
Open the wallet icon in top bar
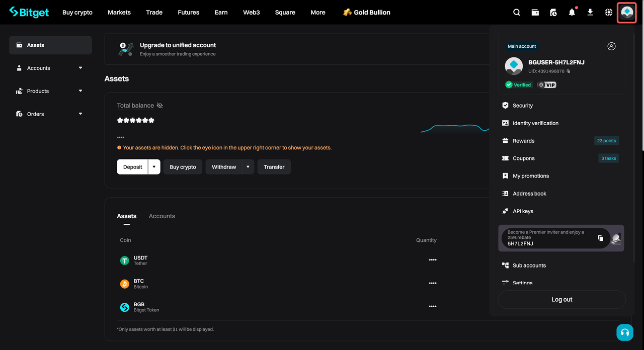[x=535, y=12]
